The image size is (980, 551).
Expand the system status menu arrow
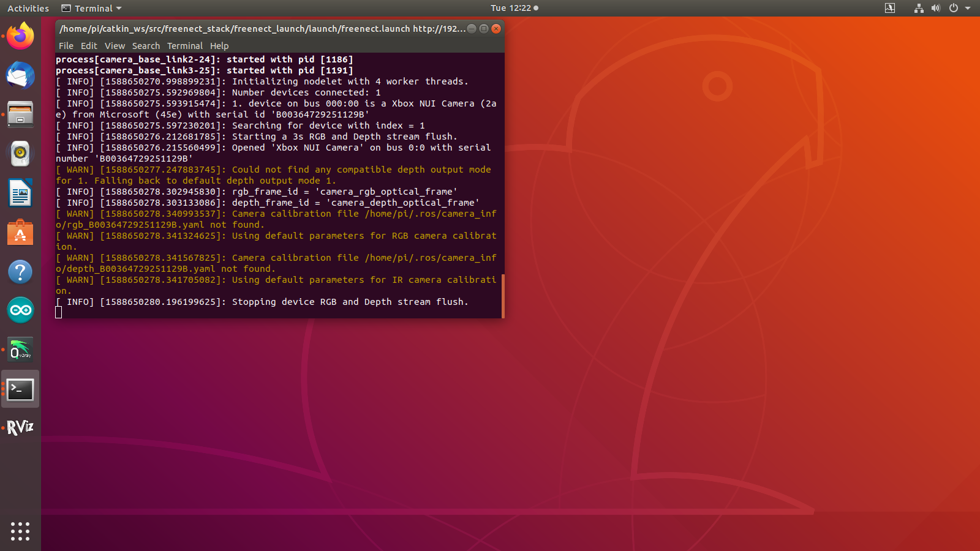tap(968, 8)
